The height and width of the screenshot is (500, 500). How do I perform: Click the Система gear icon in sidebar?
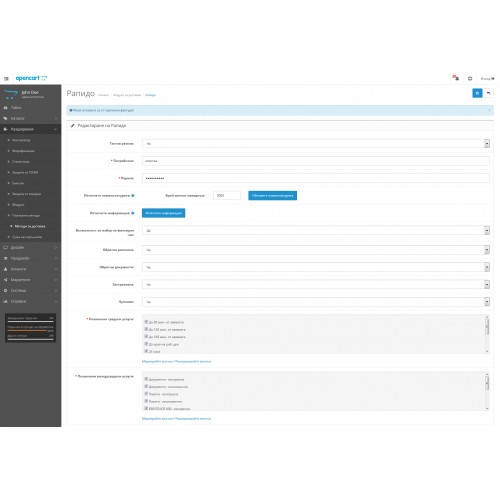(x=5, y=291)
